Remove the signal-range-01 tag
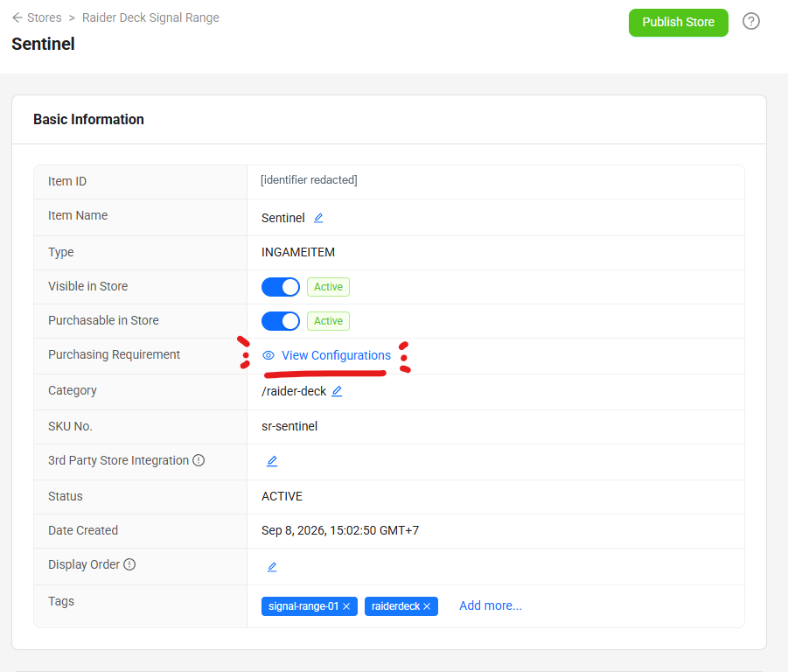 coord(346,606)
